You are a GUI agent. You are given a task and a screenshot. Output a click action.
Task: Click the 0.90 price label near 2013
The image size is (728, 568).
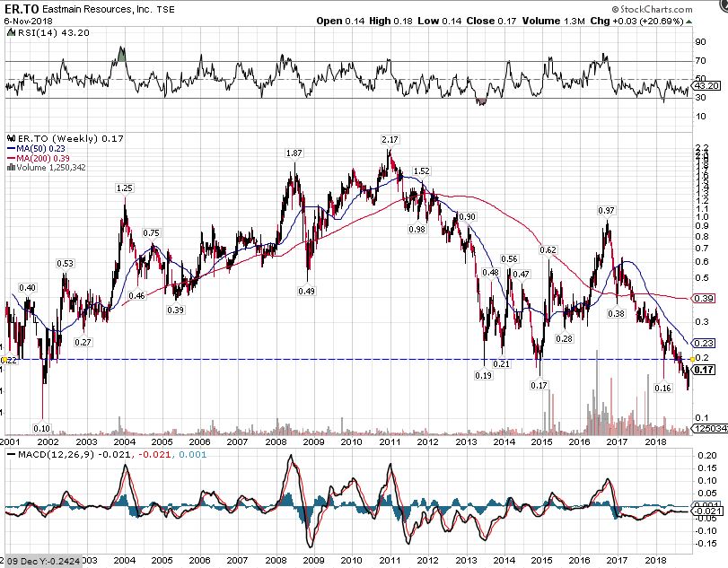pos(467,217)
